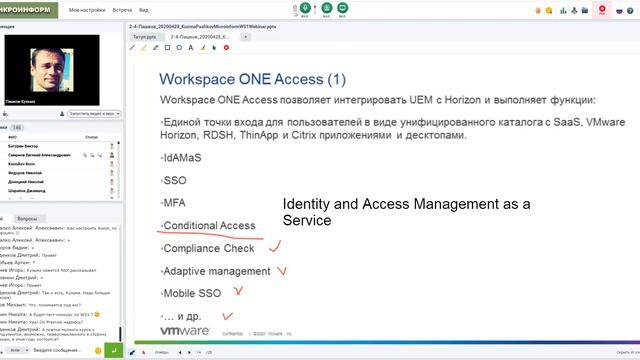Send message with green enter button
640x360 pixels.
click(x=113, y=350)
